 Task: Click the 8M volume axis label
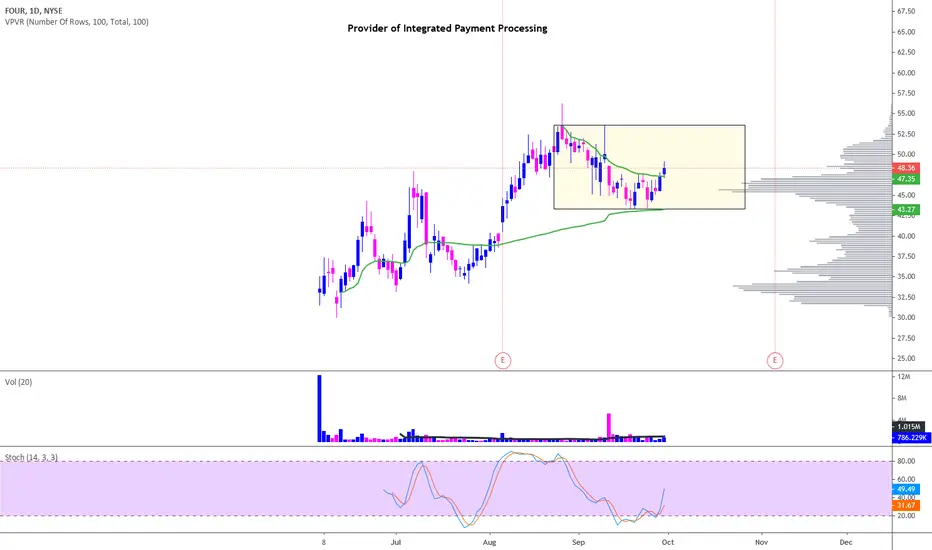coord(902,398)
